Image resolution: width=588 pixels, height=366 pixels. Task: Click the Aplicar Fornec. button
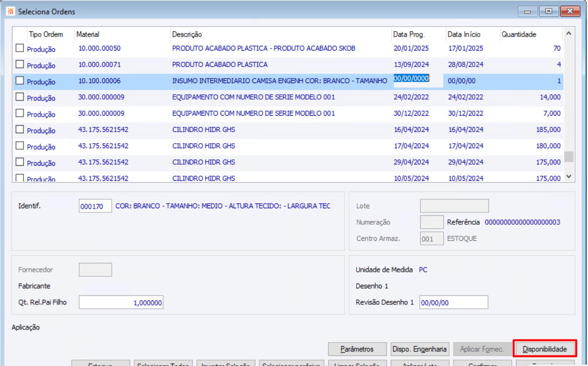[482, 349]
